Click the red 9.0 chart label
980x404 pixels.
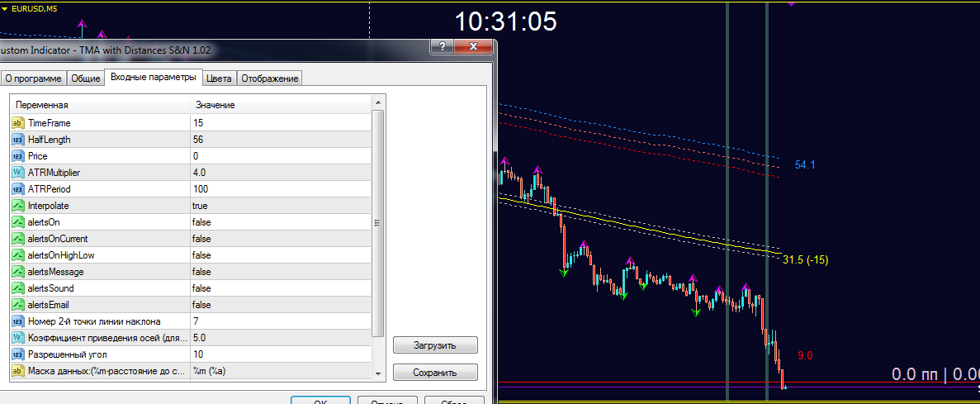[805, 356]
